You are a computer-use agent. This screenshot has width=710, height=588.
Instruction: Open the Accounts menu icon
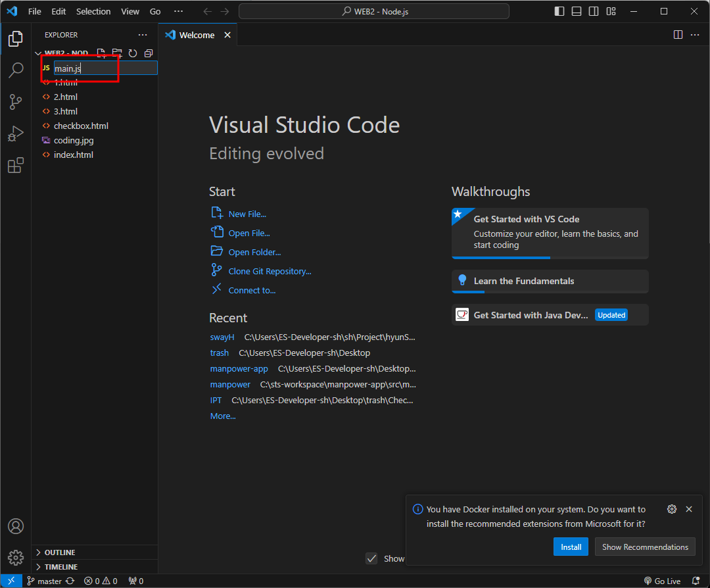point(15,526)
